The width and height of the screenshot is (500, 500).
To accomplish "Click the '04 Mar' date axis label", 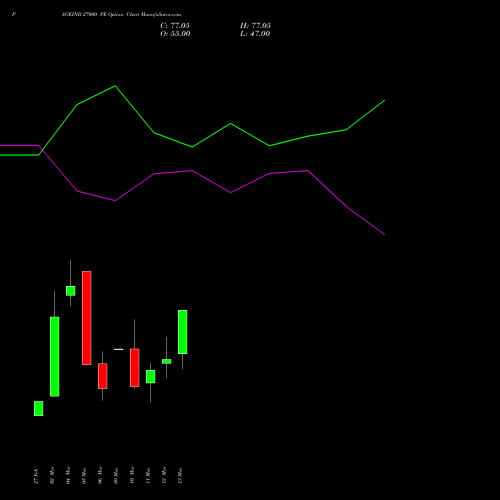I will pyautogui.click(x=68, y=476).
